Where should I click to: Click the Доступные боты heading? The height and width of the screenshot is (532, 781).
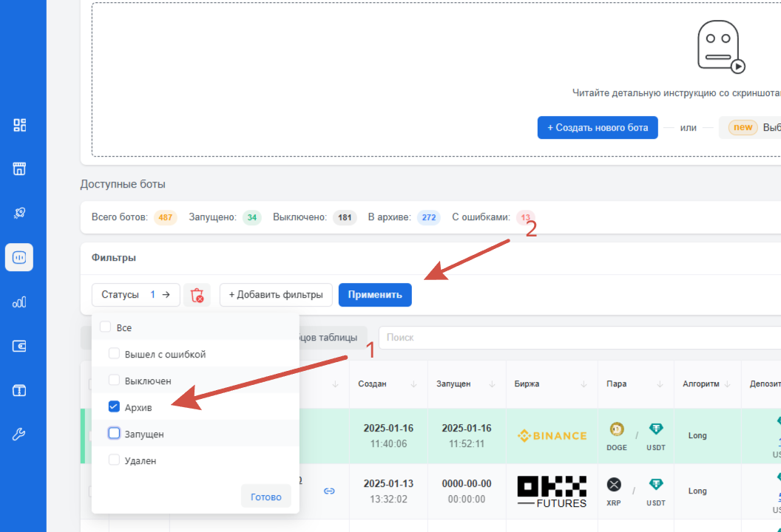click(123, 184)
